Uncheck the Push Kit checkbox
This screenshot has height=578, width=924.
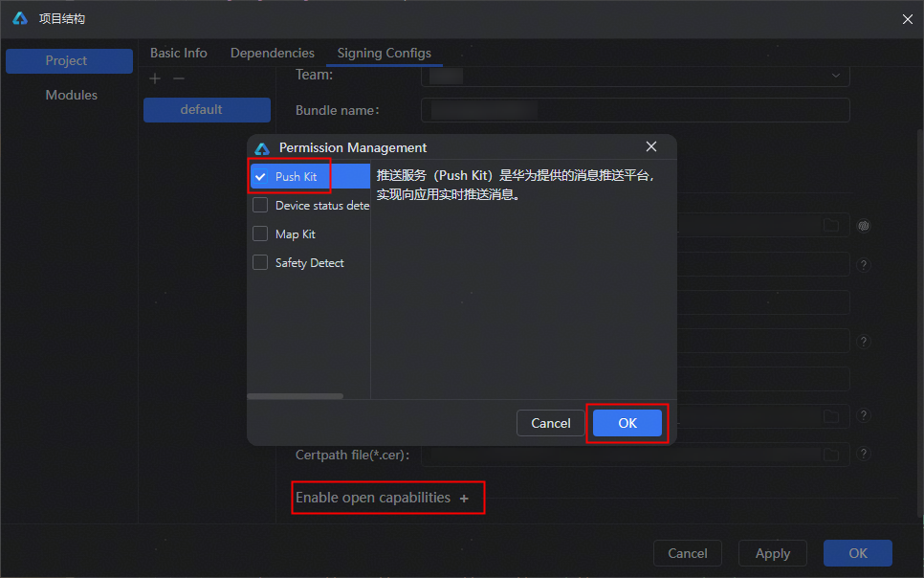(260, 177)
